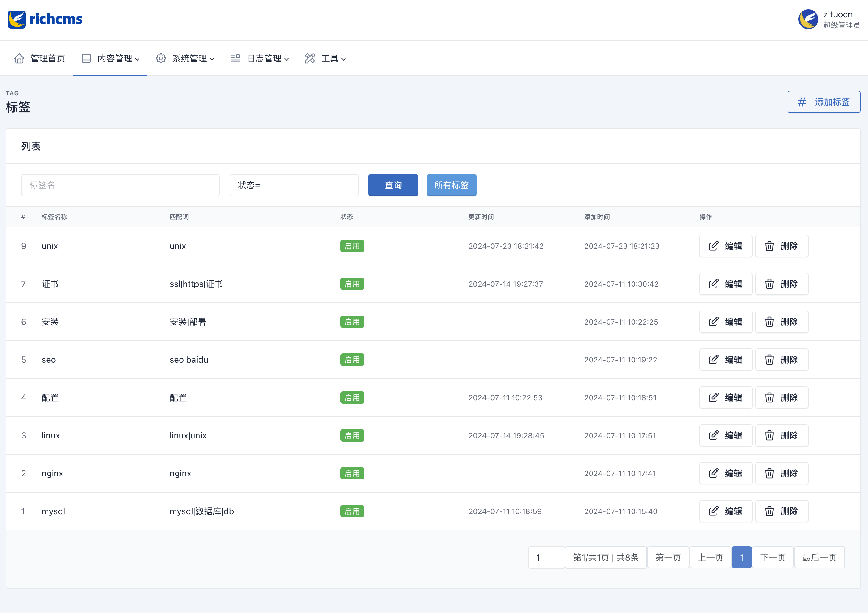Click the update time 2024-07-23 18:21:42
Viewport: 868px width, 613px height.
click(506, 246)
